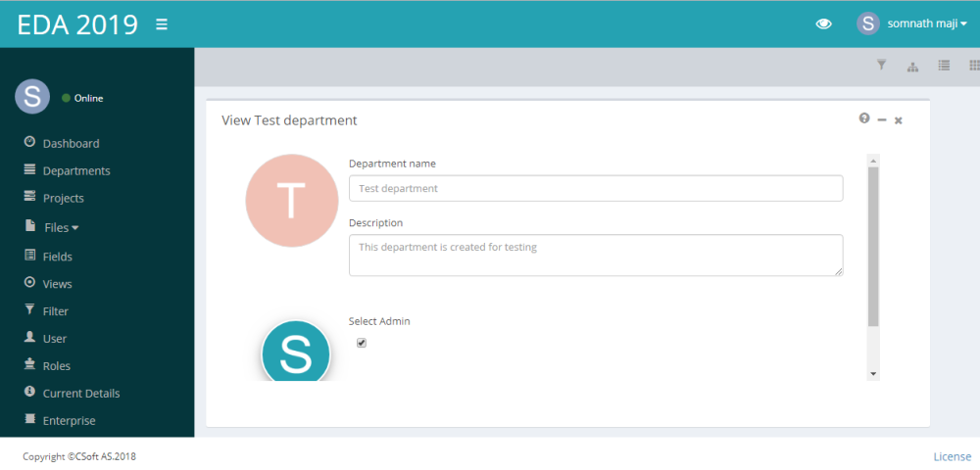Minimize the View Test department panel

(x=882, y=119)
